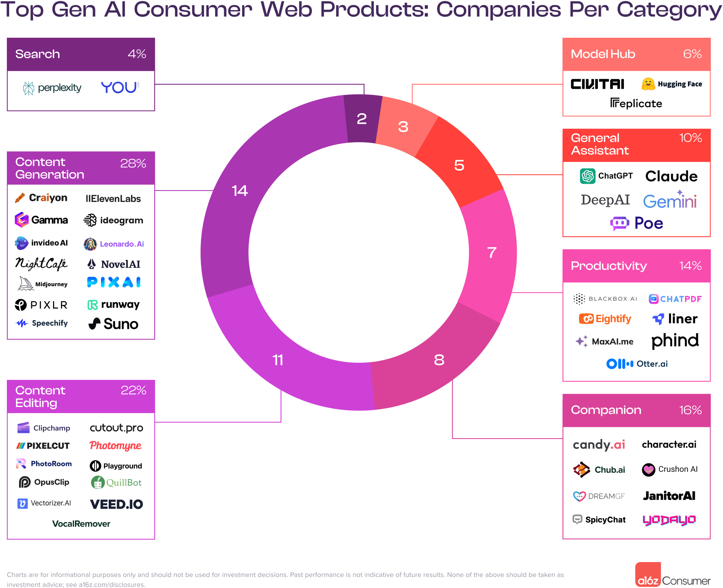Image resolution: width=723 pixels, height=588 pixels.
Task: Click the Midjourney sailboat icon
Action: tap(26, 284)
